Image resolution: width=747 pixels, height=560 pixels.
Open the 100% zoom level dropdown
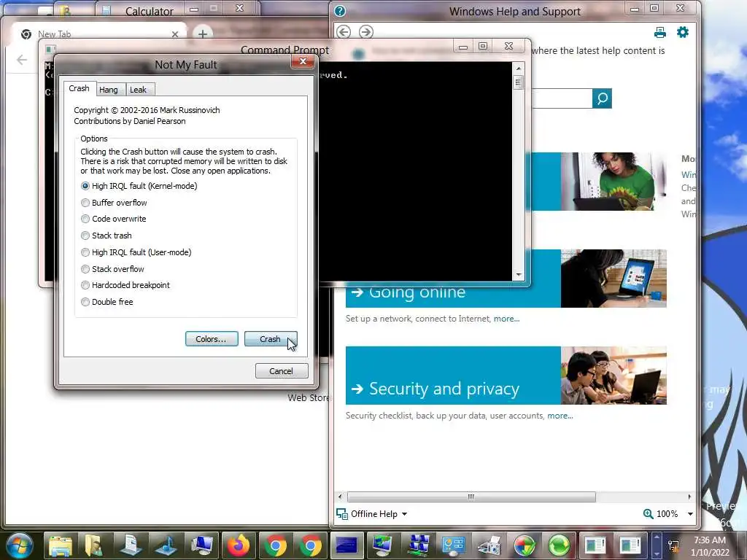(690, 514)
